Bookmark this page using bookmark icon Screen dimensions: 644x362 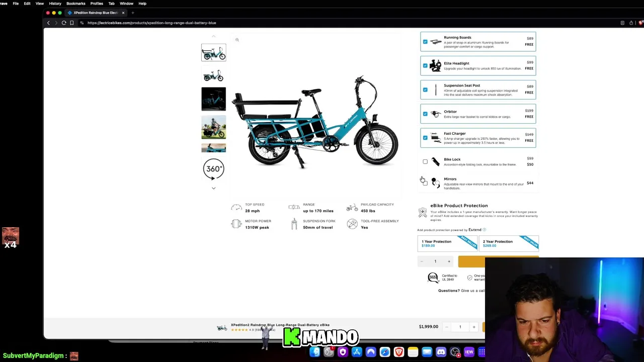[x=71, y=23]
